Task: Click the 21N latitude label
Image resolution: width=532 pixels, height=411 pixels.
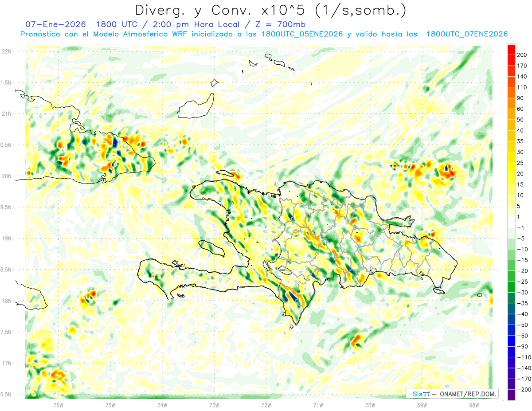Action: 7,114
